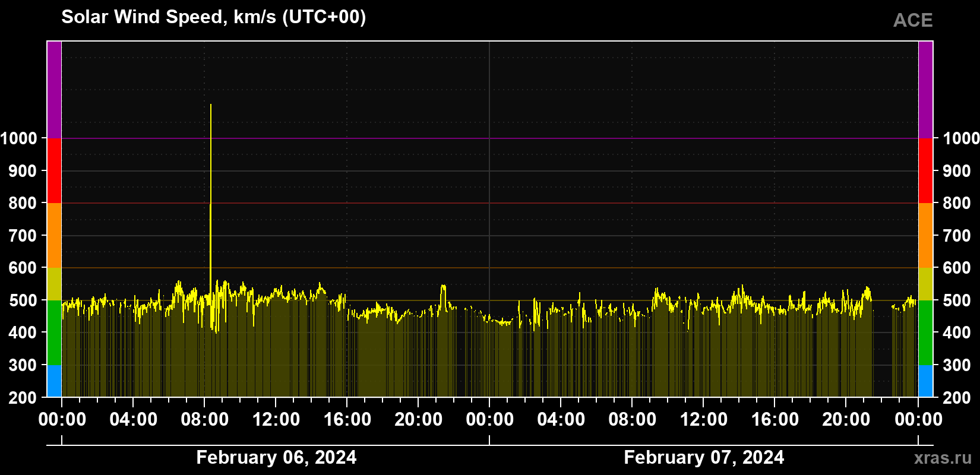
Task: Select the 20:00 time label for February 07
Action: click(x=846, y=420)
